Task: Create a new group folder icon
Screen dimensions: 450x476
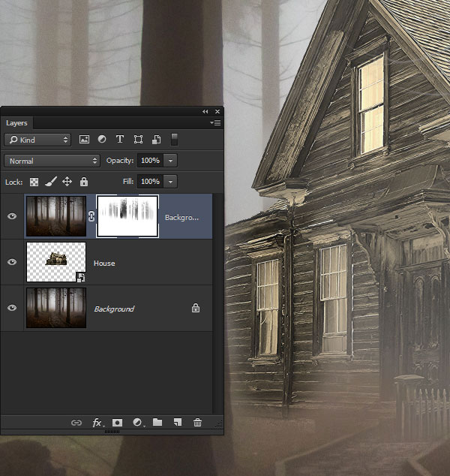Action: click(x=157, y=422)
